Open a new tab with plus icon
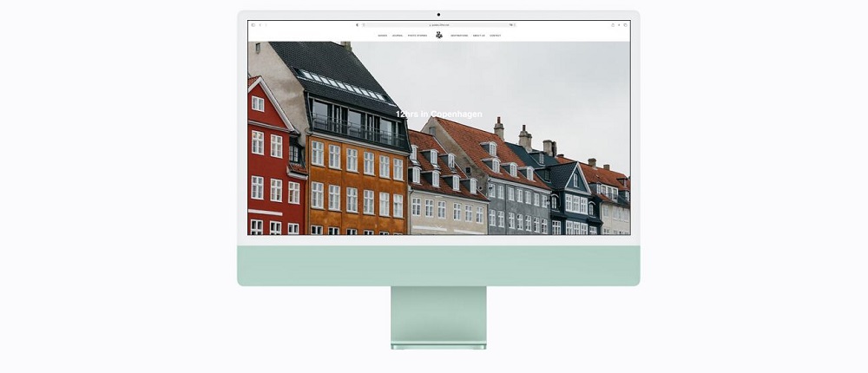The image size is (868, 373). (619, 25)
